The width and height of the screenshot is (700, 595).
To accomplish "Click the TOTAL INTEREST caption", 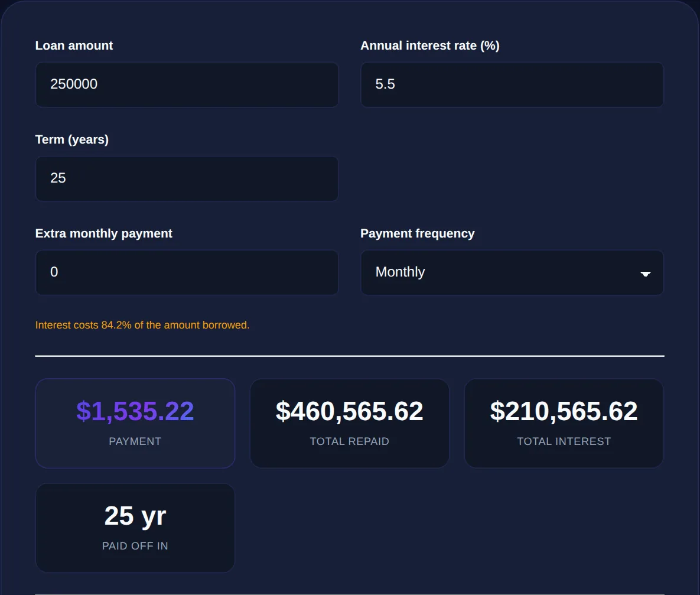I will pos(564,441).
